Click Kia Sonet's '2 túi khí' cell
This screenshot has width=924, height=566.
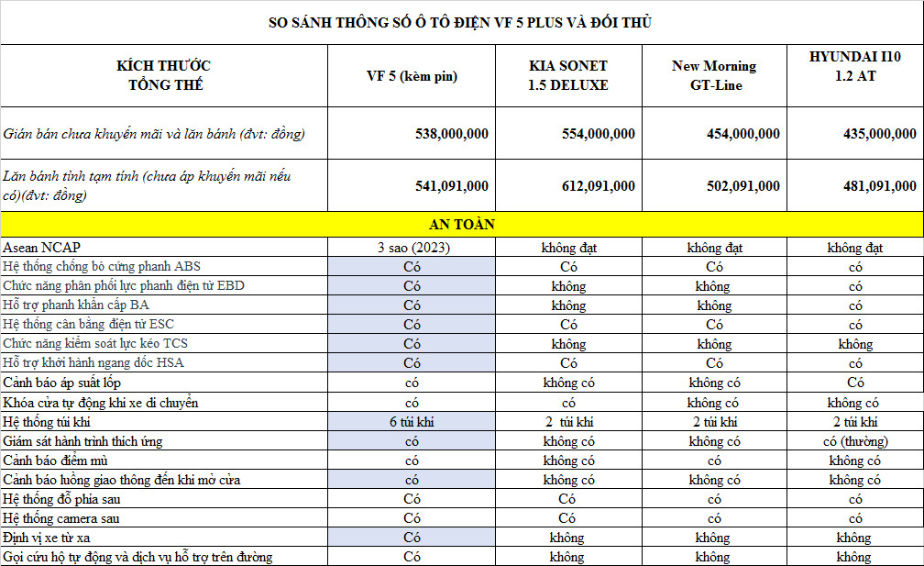568,422
